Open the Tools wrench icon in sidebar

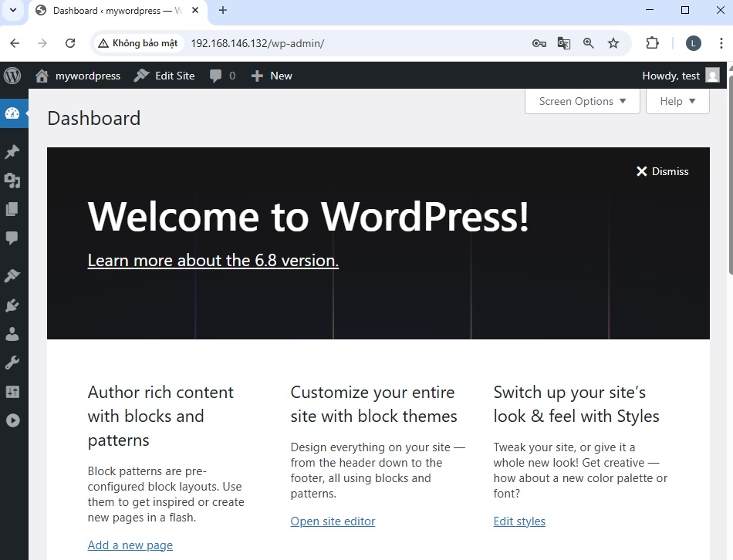pos(12,363)
